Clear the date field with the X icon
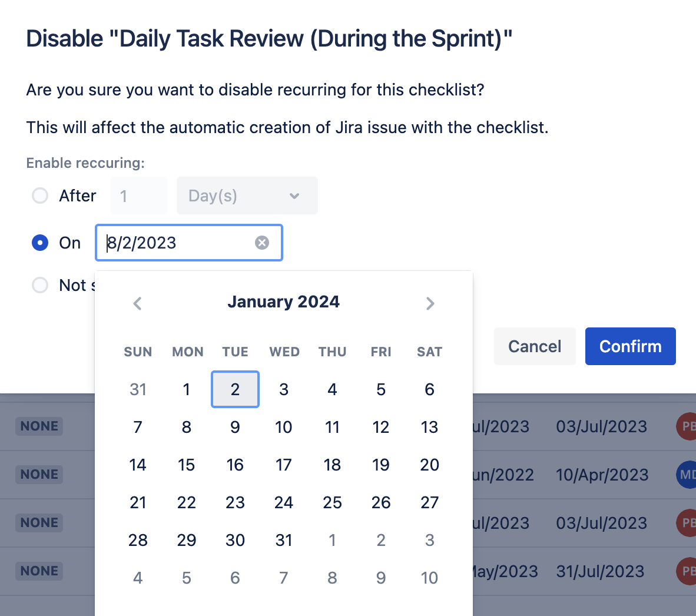Image resolution: width=696 pixels, height=616 pixels. [262, 243]
